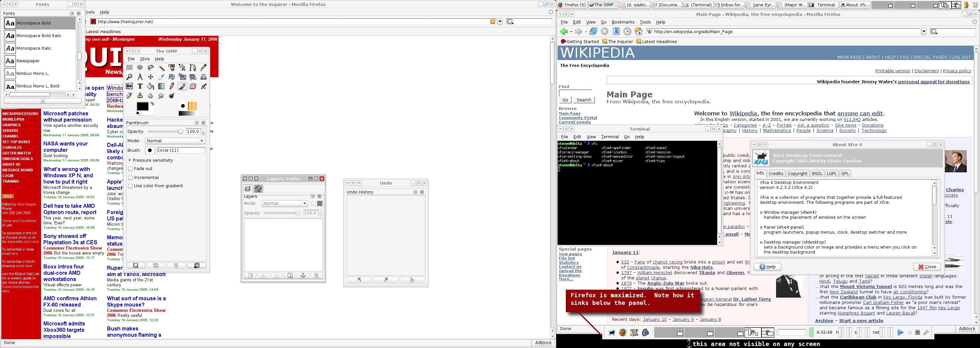Open the Xtns menu in GIMP

(145, 59)
